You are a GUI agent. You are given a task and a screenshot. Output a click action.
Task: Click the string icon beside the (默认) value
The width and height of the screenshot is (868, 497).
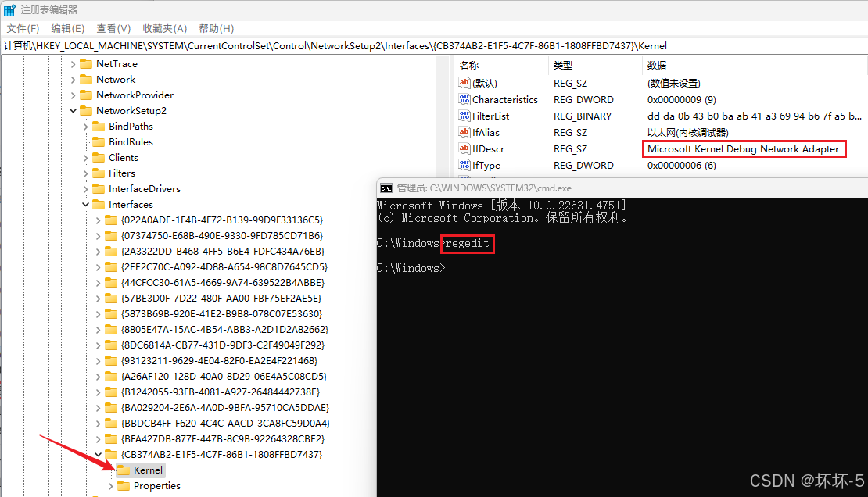[464, 83]
